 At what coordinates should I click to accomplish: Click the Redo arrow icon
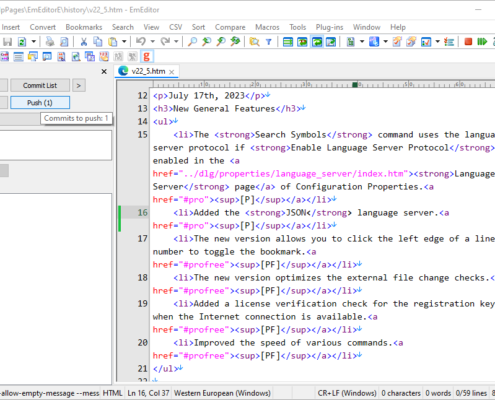click(x=165, y=42)
